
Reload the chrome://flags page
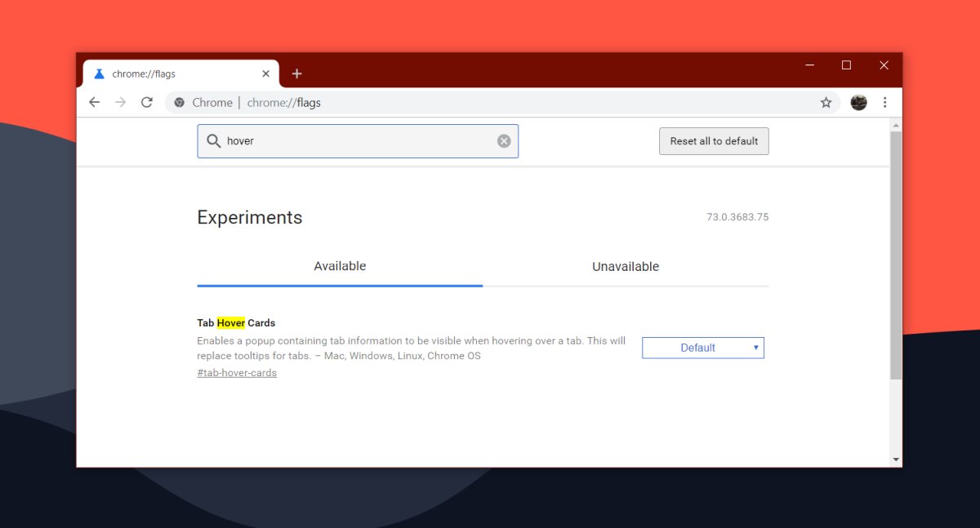pos(146,102)
